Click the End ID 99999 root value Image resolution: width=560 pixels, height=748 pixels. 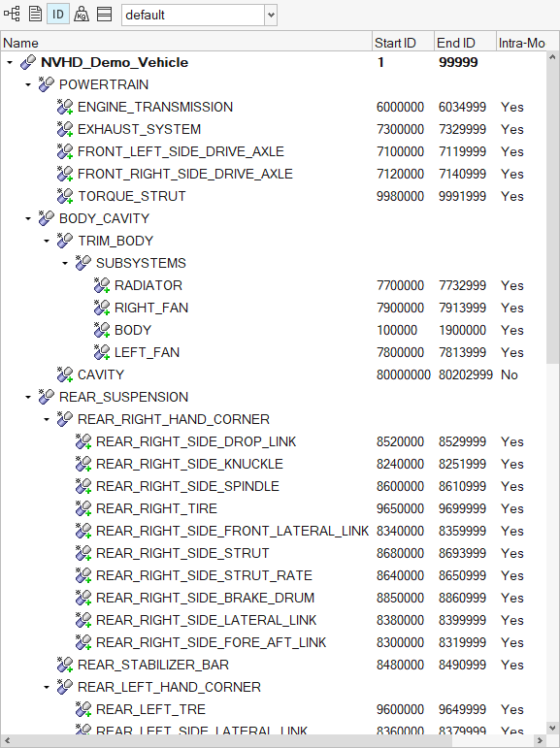pyautogui.click(x=458, y=62)
